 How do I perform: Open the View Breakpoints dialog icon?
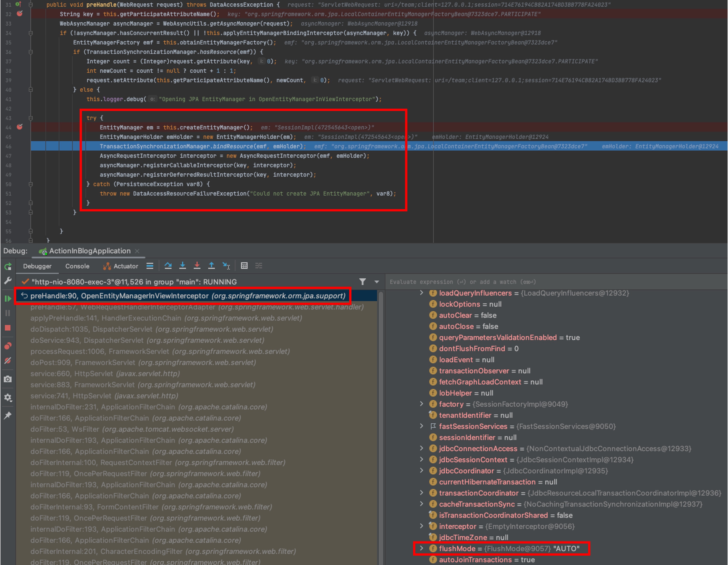click(8, 346)
